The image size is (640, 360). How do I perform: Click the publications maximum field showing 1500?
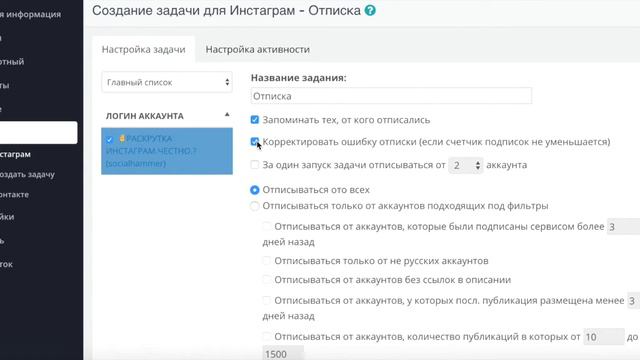pyautogui.click(x=283, y=353)
